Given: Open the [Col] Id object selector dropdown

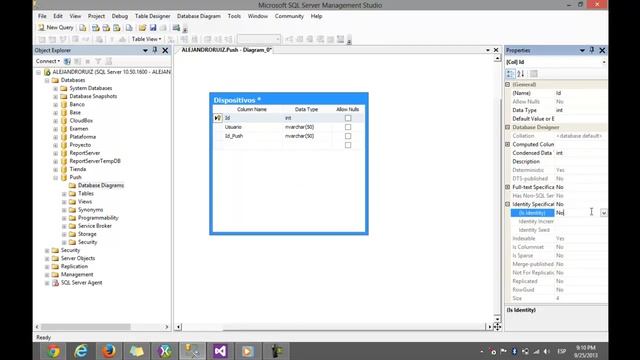Looking at the screenshot, I should (604, 62).
